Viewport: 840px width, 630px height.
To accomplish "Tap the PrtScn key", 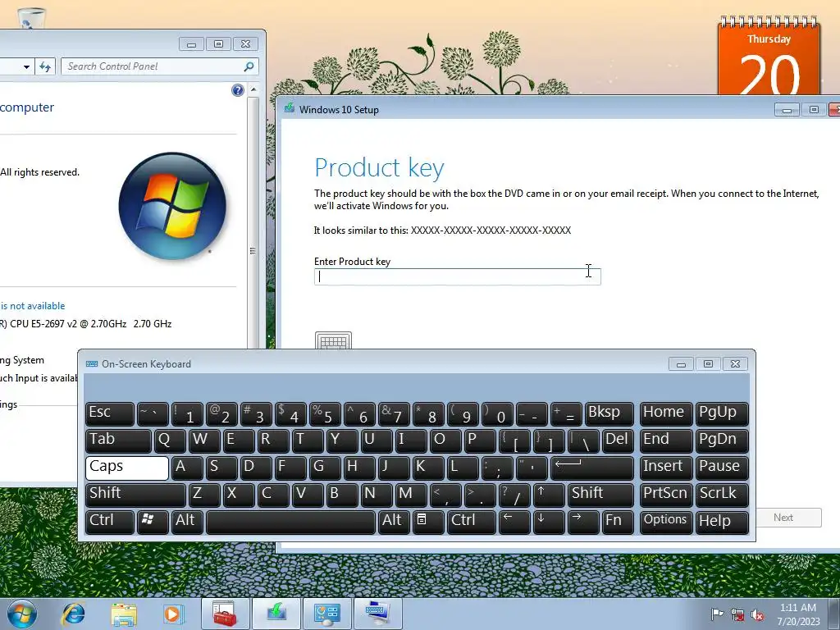I will (x=666, y=495).
